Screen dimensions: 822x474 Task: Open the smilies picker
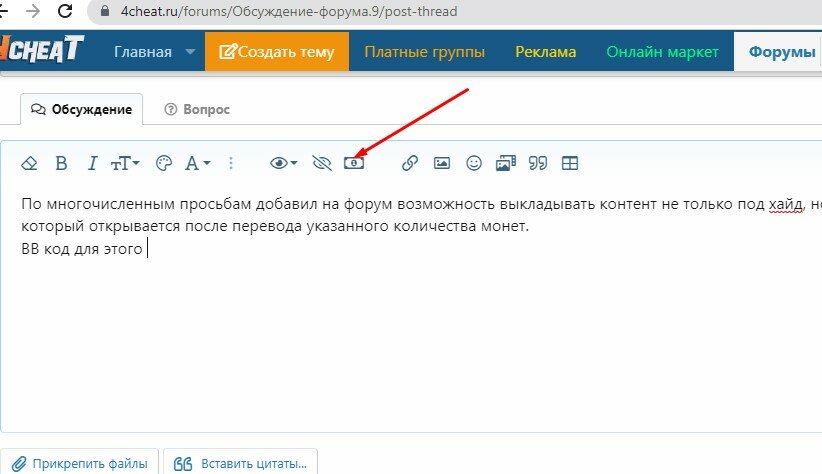[x=474, y=164]
